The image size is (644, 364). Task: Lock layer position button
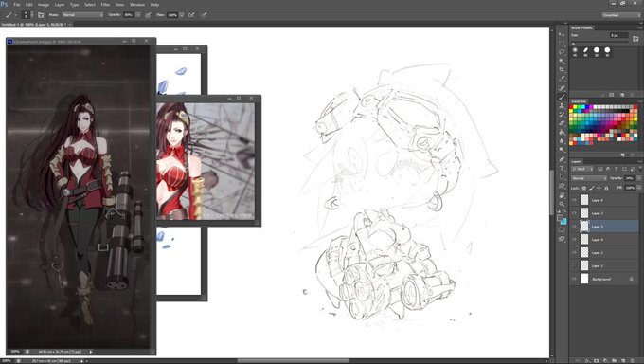599,188
